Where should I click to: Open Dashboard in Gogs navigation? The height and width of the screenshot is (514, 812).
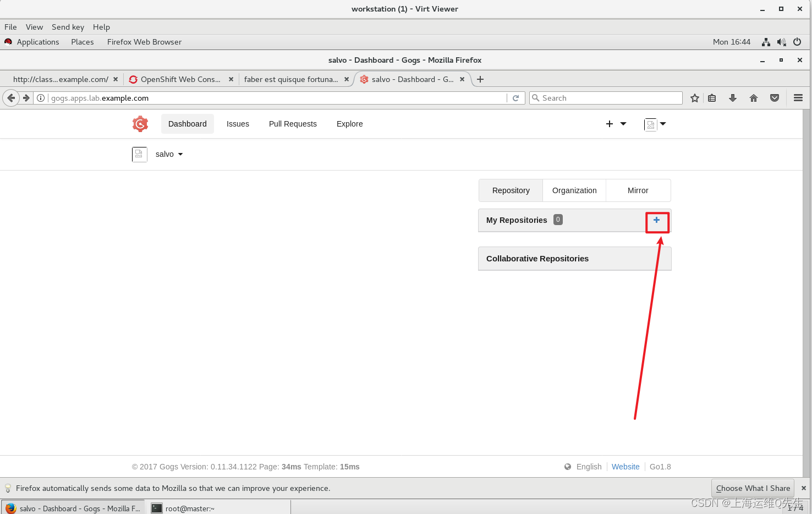tap(188, 124)
